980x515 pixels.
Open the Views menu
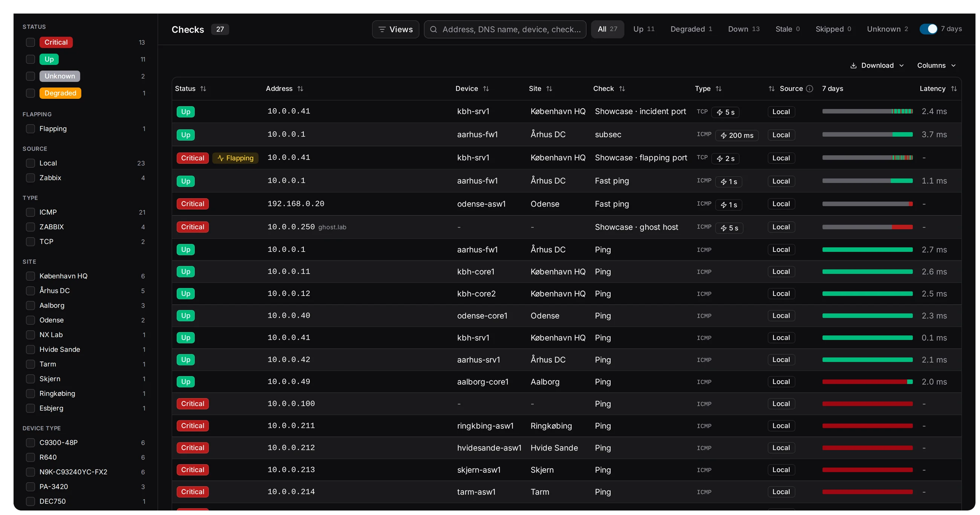tap(395, 29)
